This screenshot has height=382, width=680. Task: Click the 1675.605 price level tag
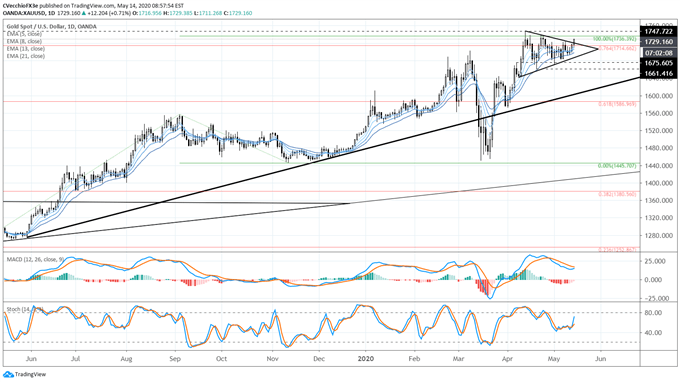(658, 63)
